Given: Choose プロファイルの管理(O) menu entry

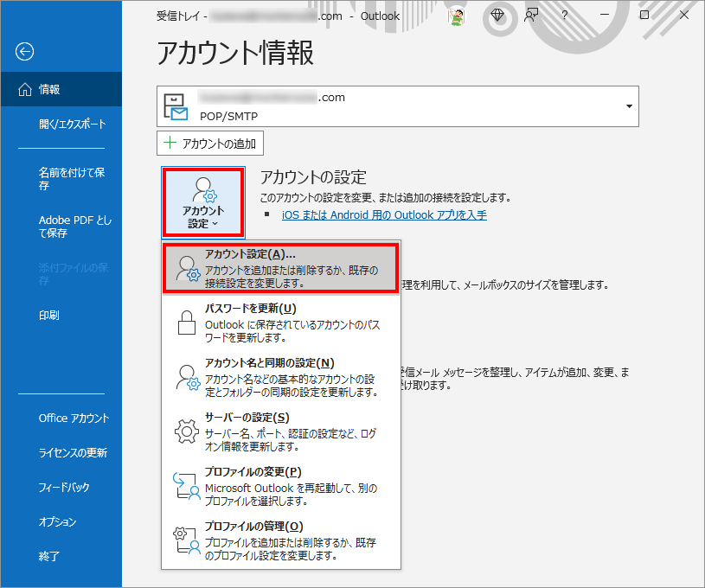Looking at the screenshot, I should [x=280, y=540].
